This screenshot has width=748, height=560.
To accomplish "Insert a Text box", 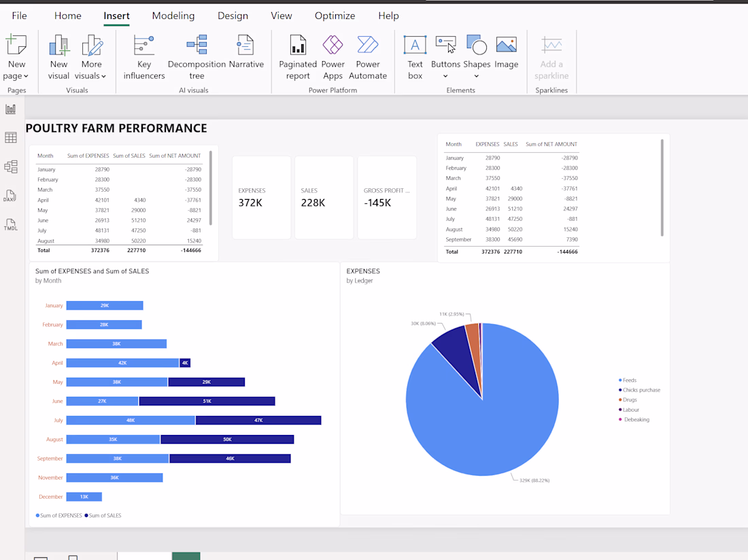I will tap(415, 57).
